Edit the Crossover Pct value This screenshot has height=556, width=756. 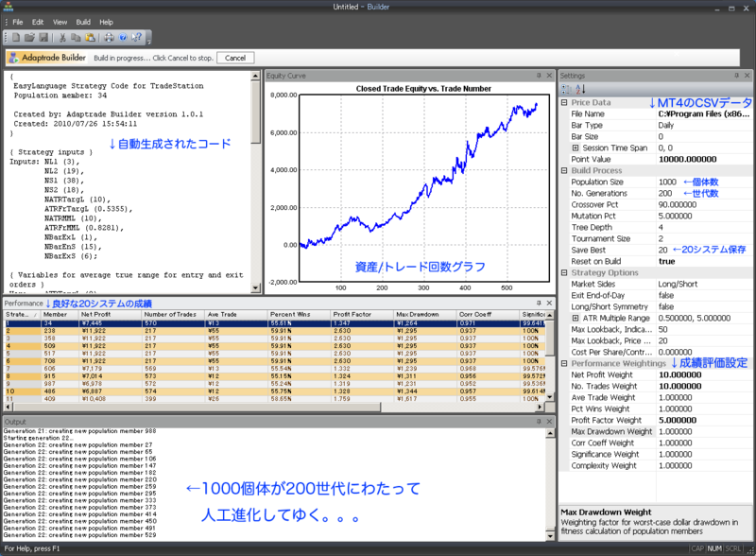(678, 204)
